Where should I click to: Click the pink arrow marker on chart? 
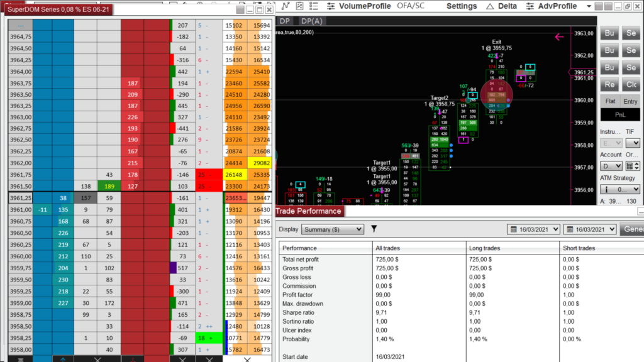click(559, 37)
